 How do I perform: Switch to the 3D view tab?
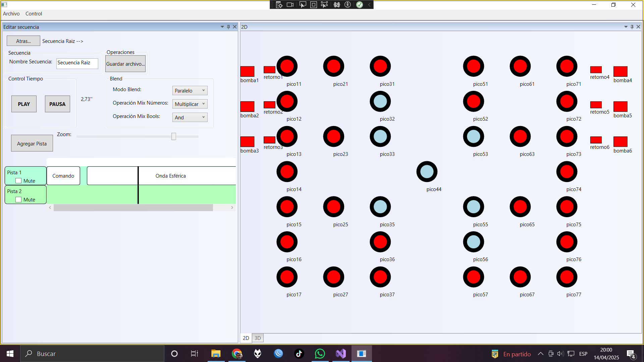(x=258, y=338)
